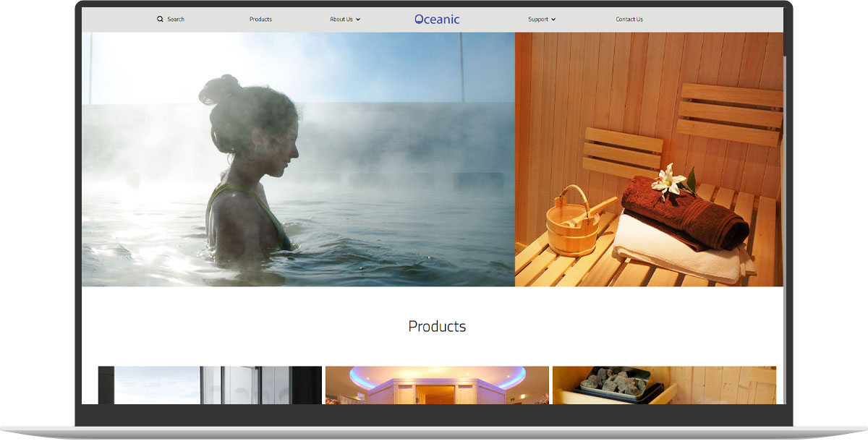Image resolution: width=868 pixels, height=444 pixels.
Task: Open the wooden sauna cabin product thumbnail
Action: point(437,385)
